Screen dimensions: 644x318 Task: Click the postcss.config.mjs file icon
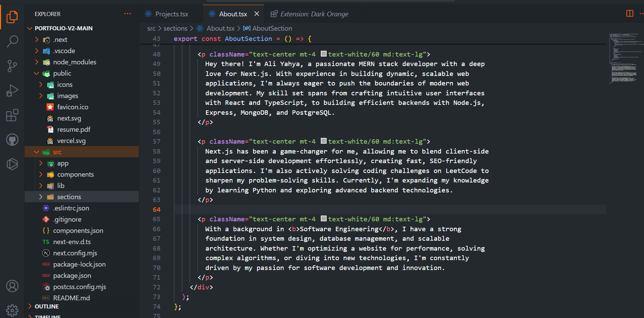(x=46, y=287)
